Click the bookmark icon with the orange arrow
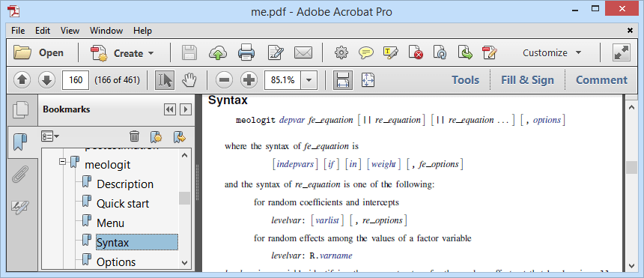Viewport: 644px width, 278px height. [x=180, y=136]
